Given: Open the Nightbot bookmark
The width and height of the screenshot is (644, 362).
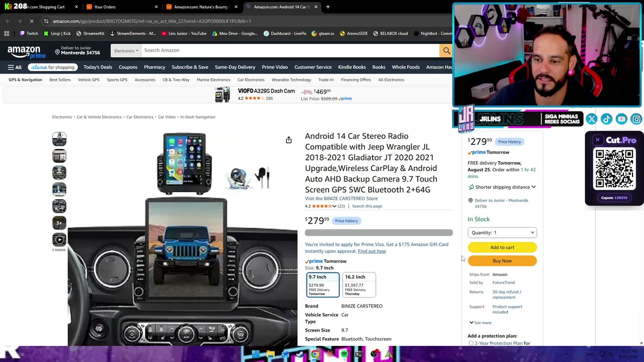Looking at the screenshot, I should (433, 34).
